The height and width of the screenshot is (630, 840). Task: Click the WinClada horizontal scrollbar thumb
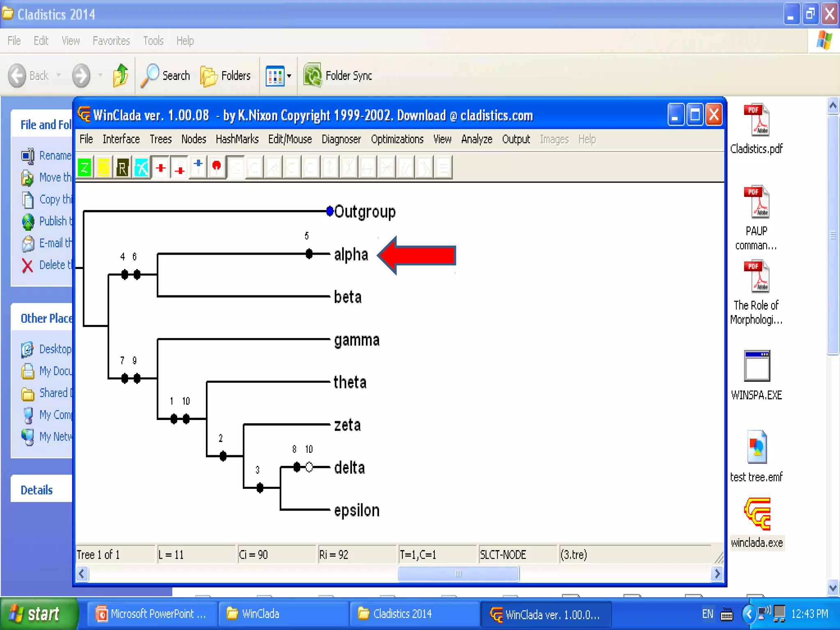tap(458, 573)
